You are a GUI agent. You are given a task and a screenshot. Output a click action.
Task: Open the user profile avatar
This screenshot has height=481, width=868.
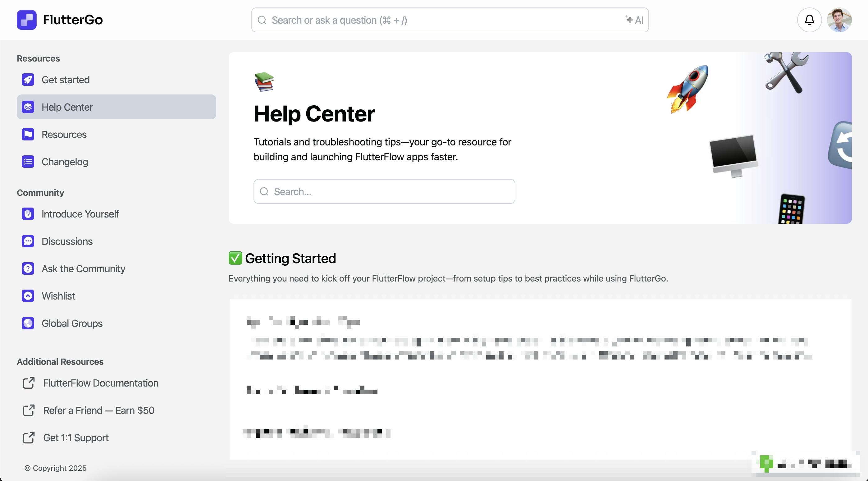point(839,20)
